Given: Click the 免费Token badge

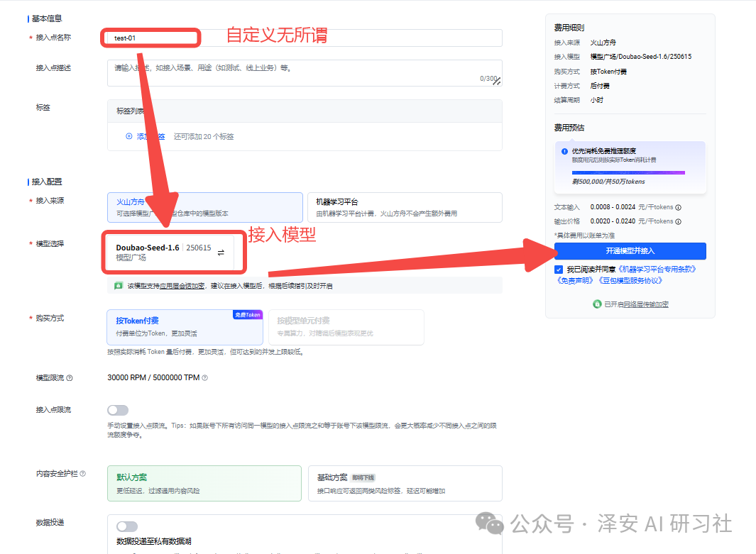Looking at the screenshot, I should 248,314.
